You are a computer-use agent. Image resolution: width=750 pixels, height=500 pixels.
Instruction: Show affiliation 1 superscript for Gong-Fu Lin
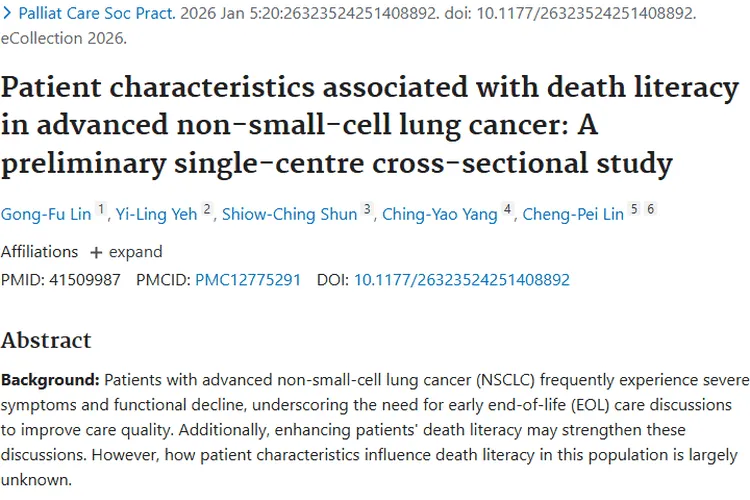[x=101, y=210]
